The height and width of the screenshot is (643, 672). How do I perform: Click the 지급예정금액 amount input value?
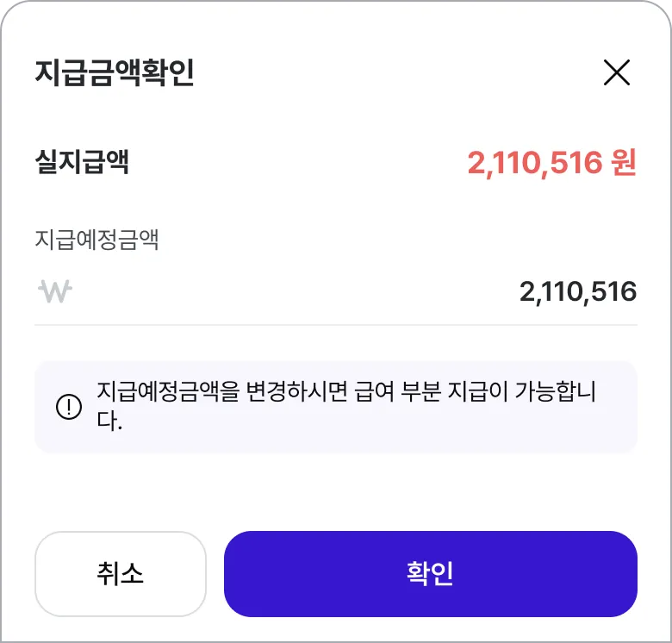577,292
